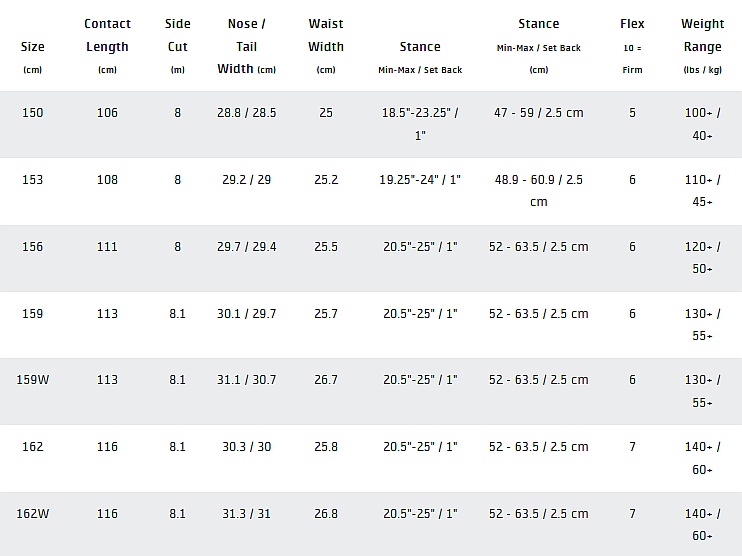Click the 100+ / 40+ weight range cell
742x556 pixels.
click(702, 124)
